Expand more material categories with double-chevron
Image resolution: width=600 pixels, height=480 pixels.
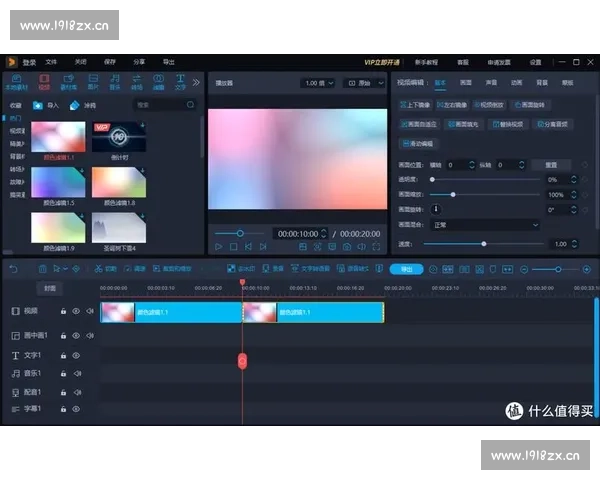196,82
